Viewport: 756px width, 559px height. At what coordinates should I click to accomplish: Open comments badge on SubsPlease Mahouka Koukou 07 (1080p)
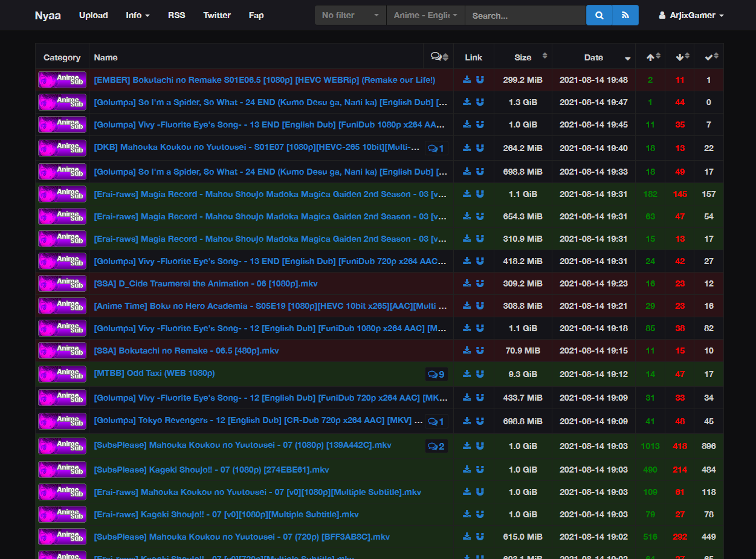436,446
